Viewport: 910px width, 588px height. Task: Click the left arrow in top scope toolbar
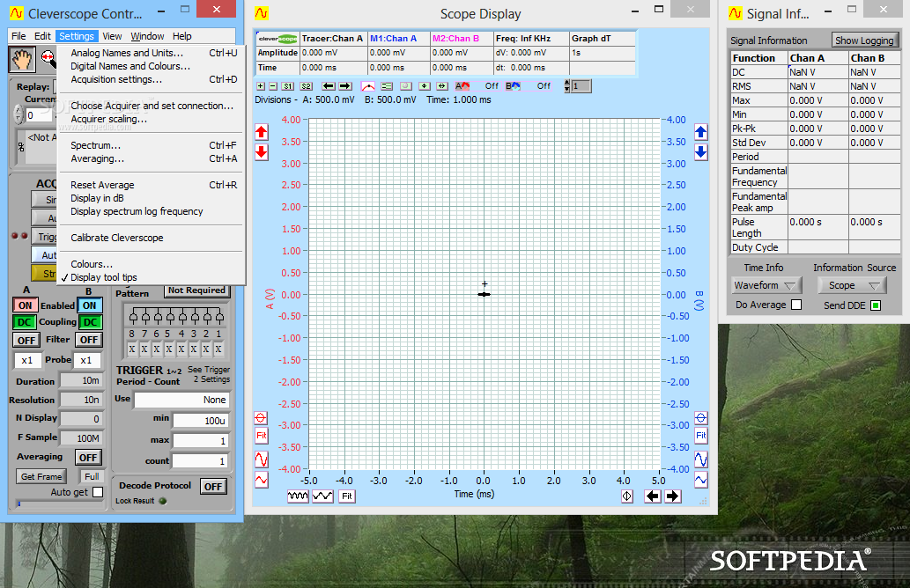[x=329, y=85]
